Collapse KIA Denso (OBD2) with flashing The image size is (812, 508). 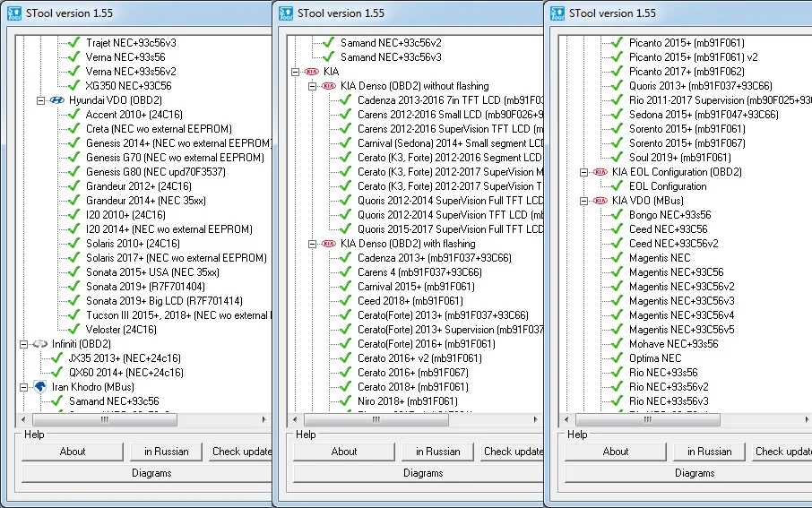(312, 244)
